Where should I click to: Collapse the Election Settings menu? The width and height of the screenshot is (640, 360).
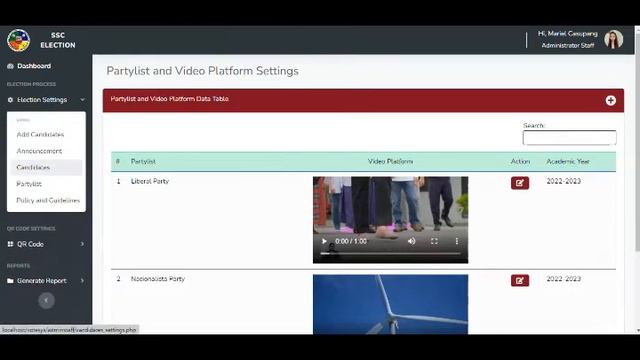(x=46, y=100)
